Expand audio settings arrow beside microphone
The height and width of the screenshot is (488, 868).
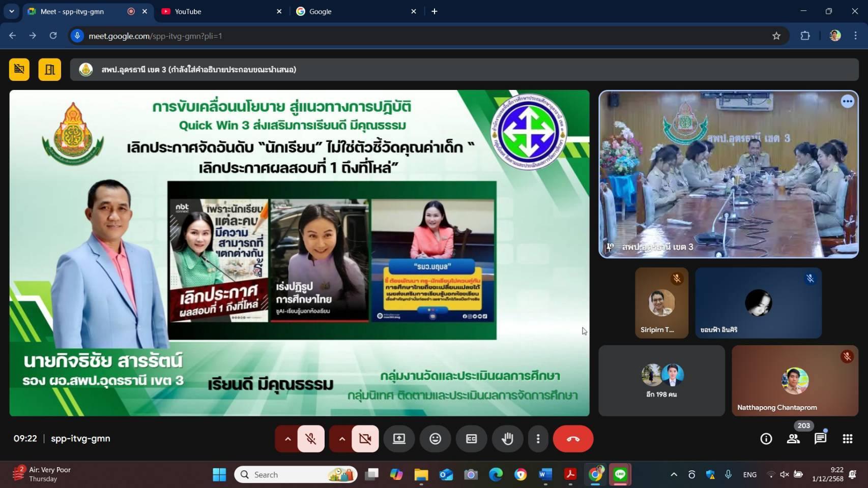pos(287,439)
